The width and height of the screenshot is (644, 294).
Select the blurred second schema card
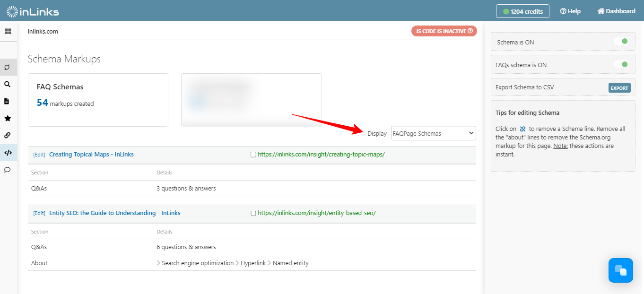click(x=252, y=100)
